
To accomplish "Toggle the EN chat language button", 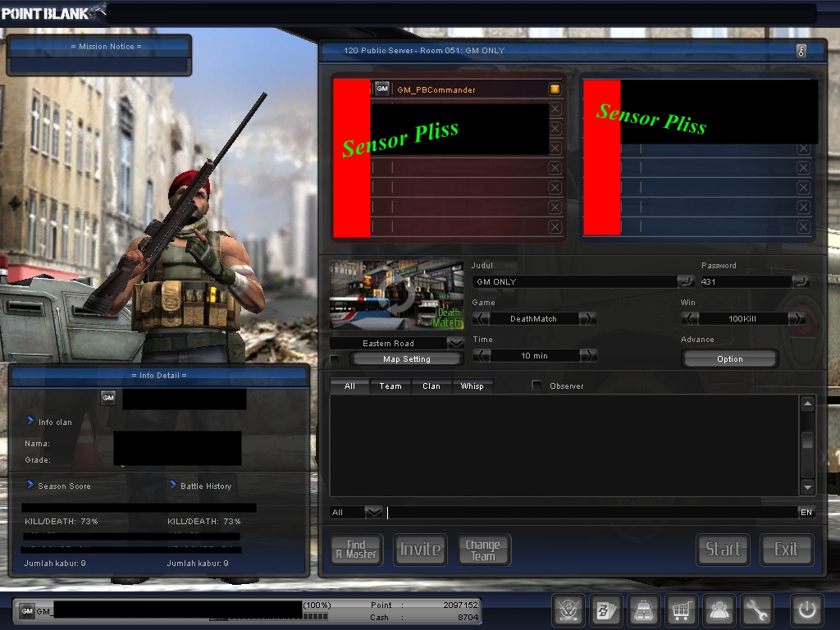I will coord(806,512).
